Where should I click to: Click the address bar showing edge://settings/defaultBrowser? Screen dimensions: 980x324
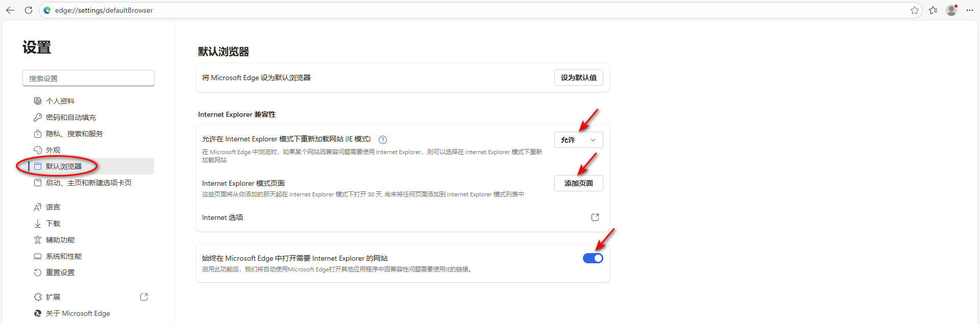coord(459,10)
